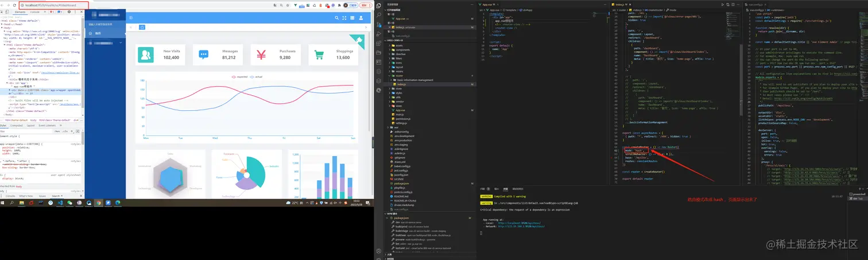The height and width of the screenshot is (260, 868).
Task: Open the Network address link in terminal
Action: (x=521, y=226)
